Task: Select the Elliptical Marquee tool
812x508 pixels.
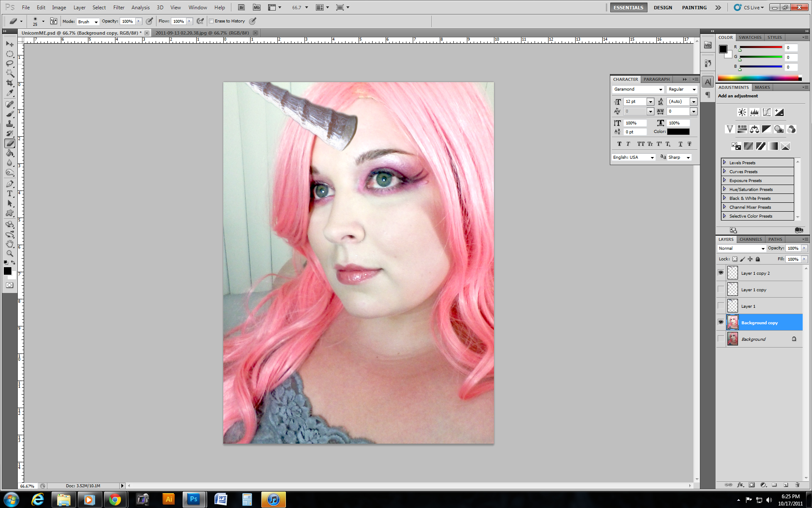Action: pyautogui.click(x=10, y=54)
